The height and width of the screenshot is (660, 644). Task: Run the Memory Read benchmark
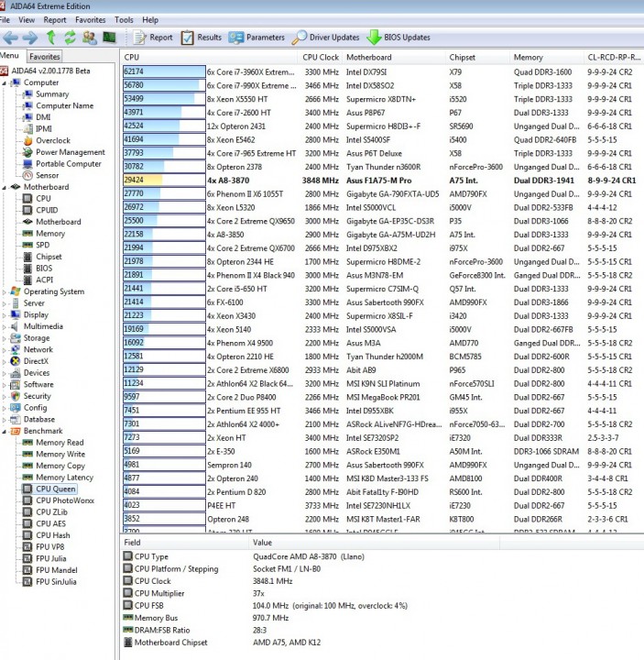(60, 443)
